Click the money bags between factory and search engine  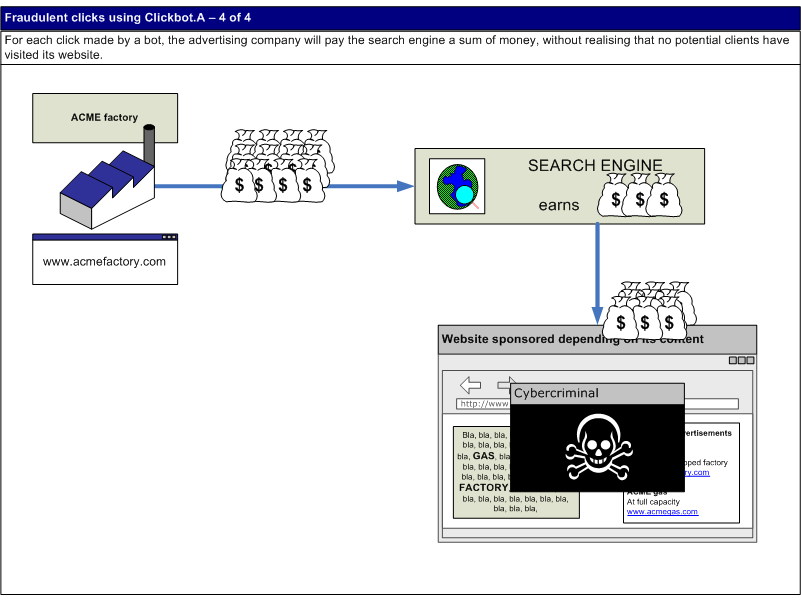point(278,166)
